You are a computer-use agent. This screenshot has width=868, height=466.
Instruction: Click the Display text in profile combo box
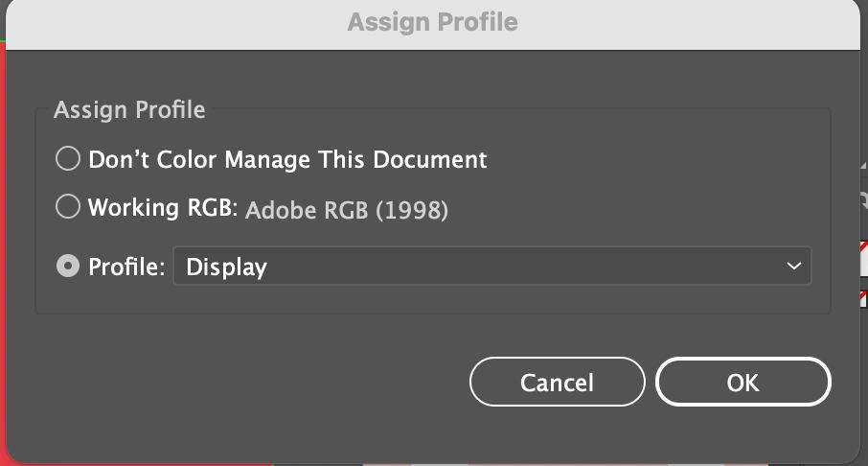tap(226, 267)
